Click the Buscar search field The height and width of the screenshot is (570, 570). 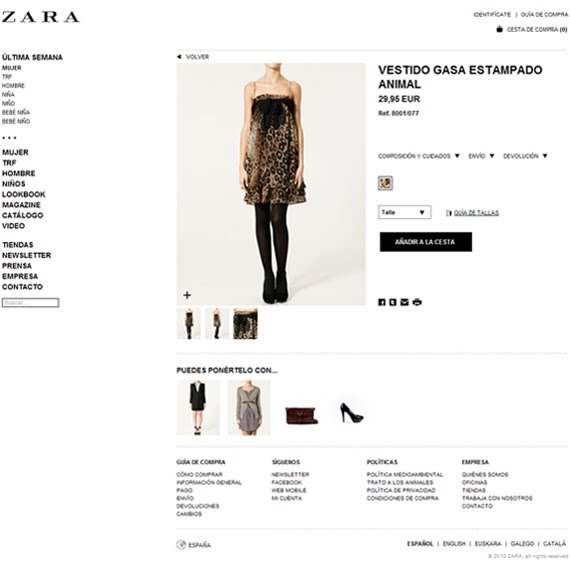point(31,302)
